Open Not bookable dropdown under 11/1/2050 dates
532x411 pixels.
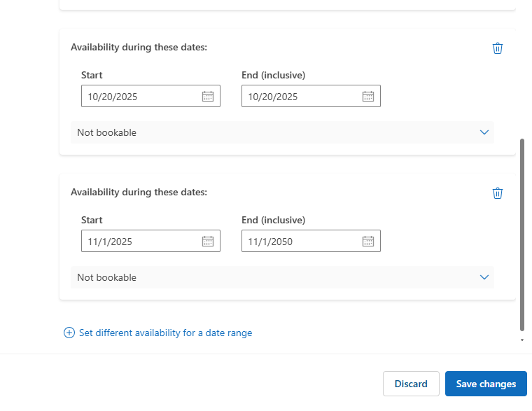click(280, 277)
